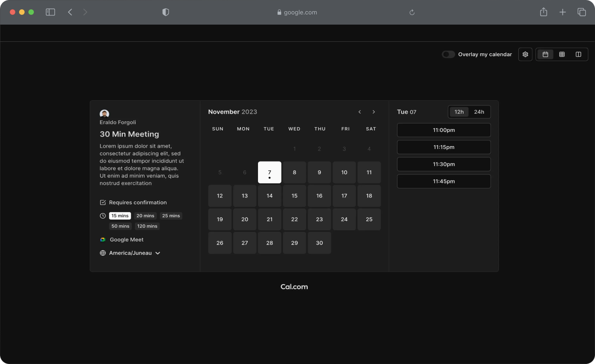Click the Requires confirmation checkbox icon
595x364 pixels.
click(103, 202)
